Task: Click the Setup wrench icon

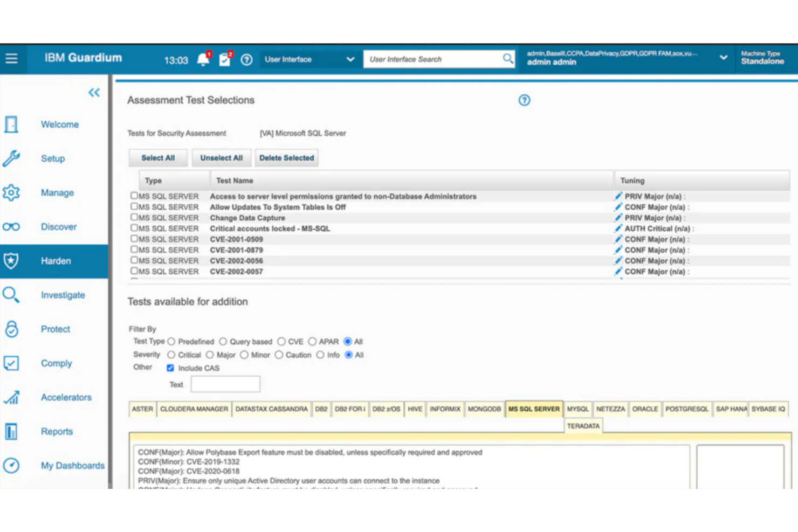Action: point(11,158)
